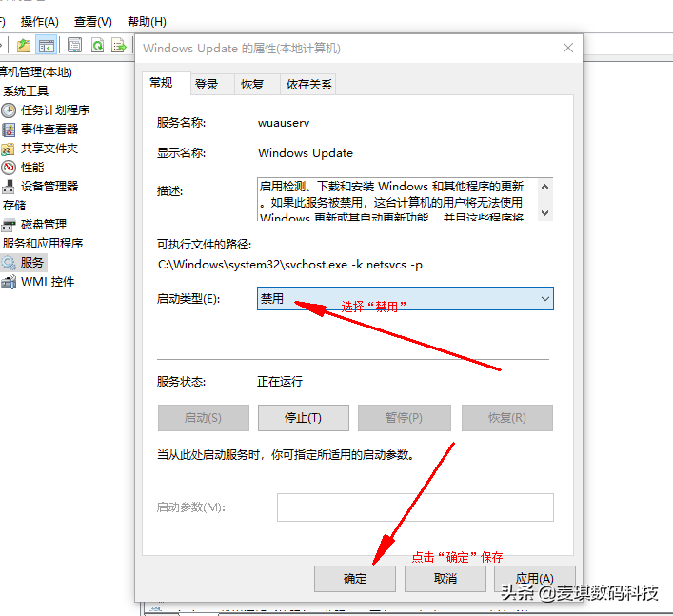Screen dimensions: 673x616
Task: Click the executable path svchost.exe text
Action: point(290,265)
